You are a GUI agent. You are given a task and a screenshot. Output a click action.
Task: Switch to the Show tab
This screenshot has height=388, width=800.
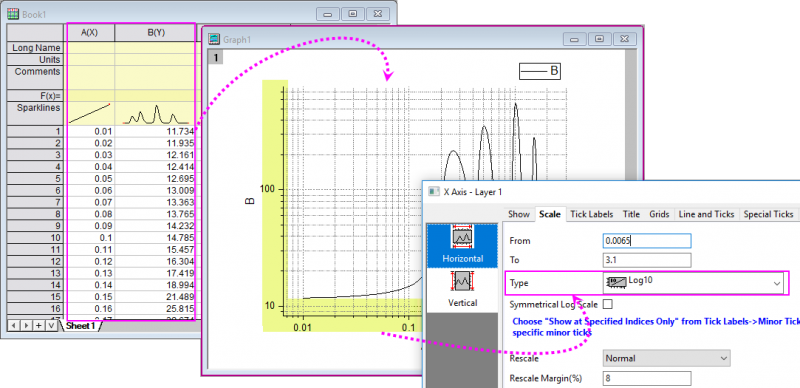tap(518, 214)
